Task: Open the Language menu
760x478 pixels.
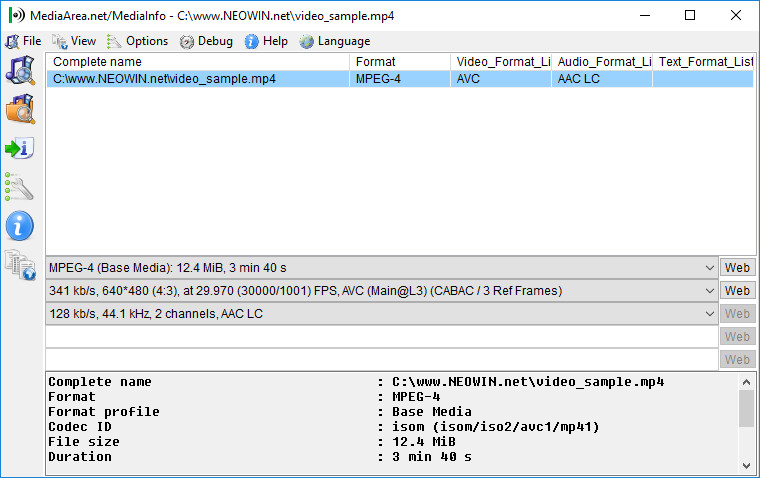Action: (335, 41)
